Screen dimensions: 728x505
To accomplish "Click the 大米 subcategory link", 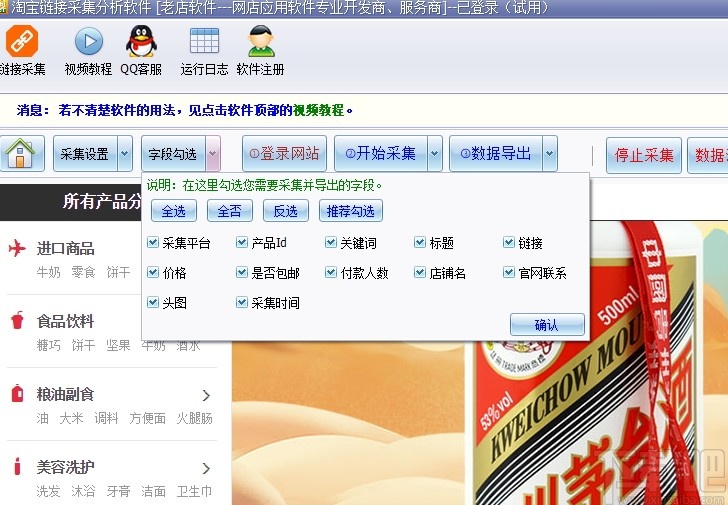I will pos(72,418).
